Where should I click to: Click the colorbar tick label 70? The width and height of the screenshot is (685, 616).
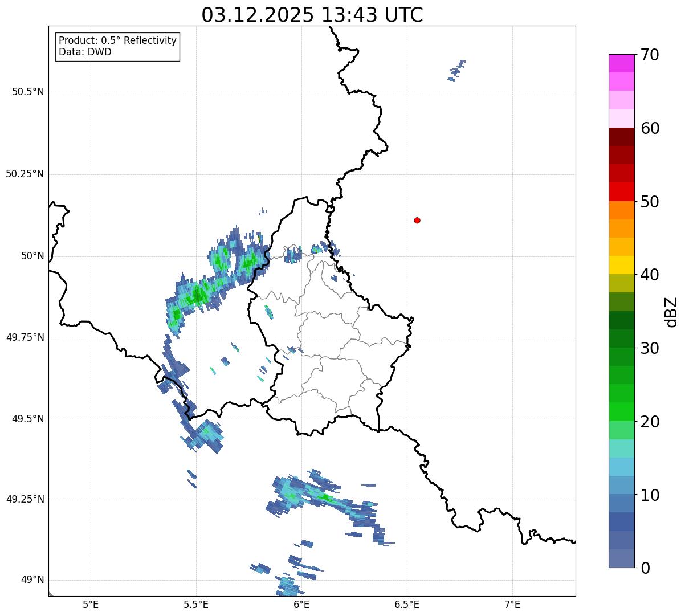[x=650, y=55]
